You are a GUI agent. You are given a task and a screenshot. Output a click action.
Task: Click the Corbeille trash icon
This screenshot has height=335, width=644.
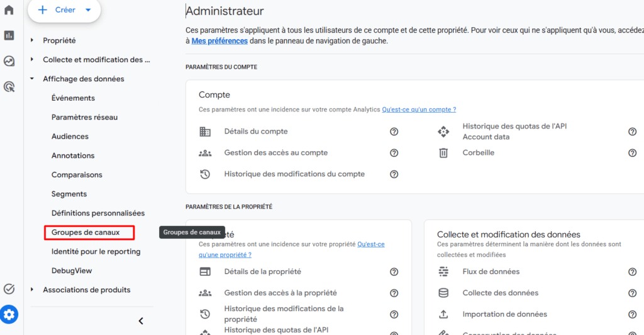[x=443, y=153]
